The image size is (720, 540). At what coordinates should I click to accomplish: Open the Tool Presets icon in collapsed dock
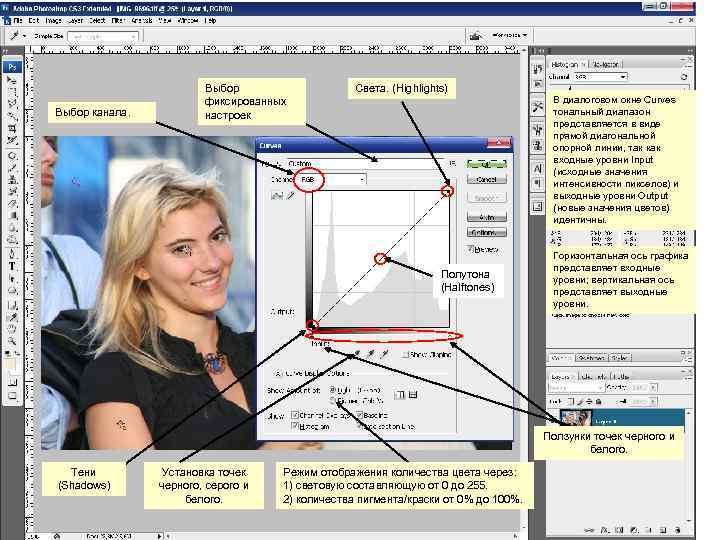pos(538,107)
